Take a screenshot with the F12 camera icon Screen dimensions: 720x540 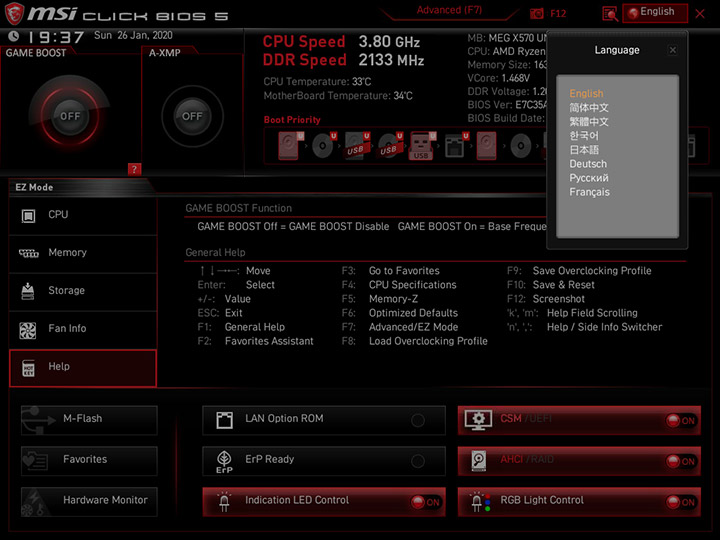(x=536, y=14)
